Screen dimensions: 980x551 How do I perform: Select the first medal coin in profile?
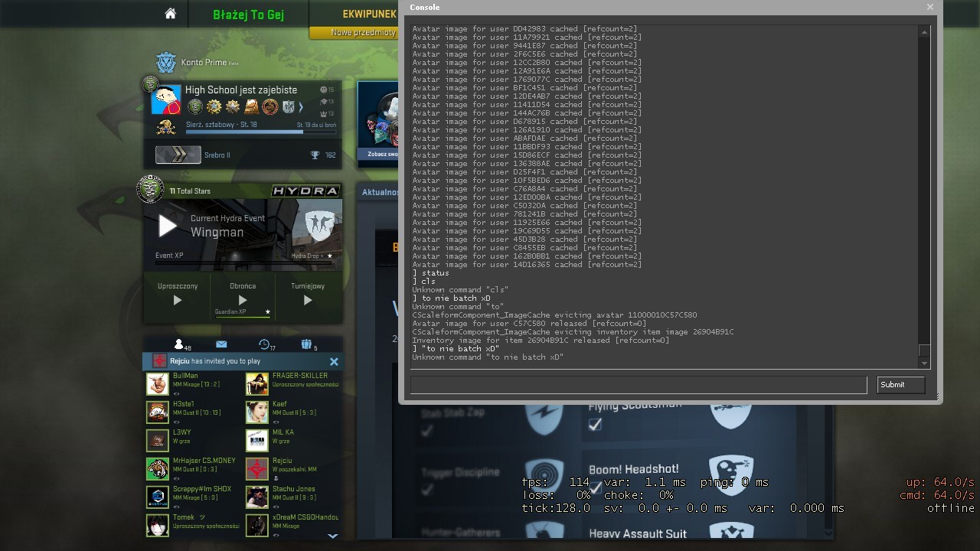[x=195, y=107]
